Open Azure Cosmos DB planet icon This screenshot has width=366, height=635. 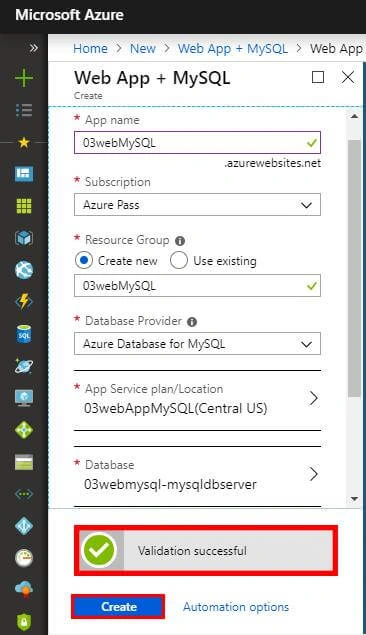tap(24, 366)
